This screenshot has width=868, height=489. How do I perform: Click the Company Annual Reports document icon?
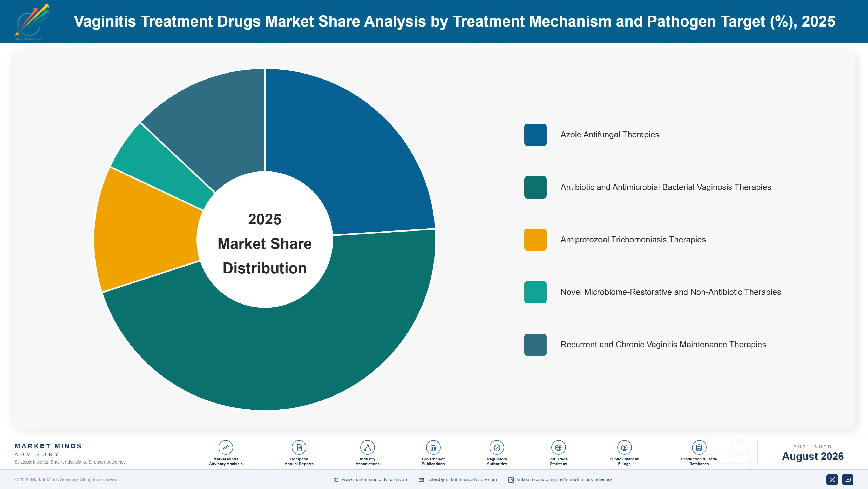coord(299,447)
